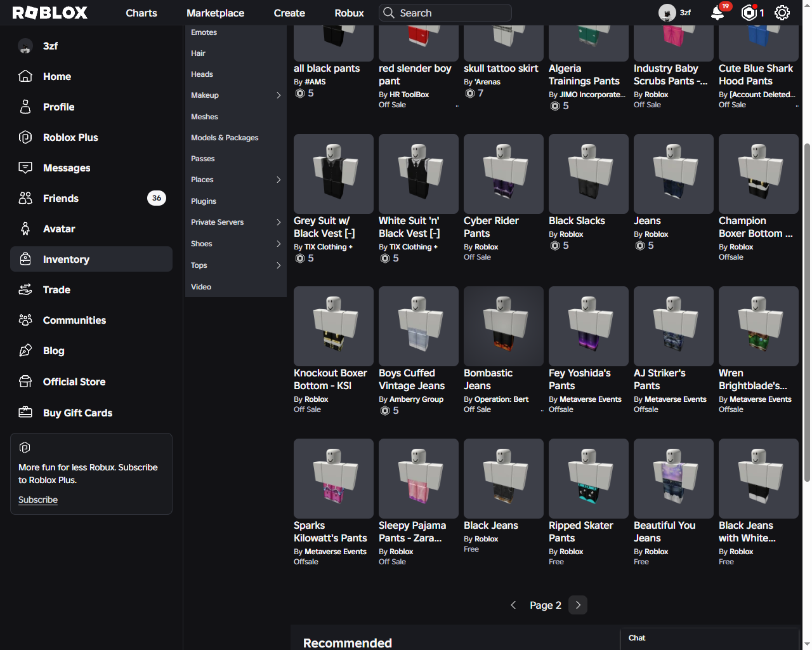Viewport: 812px width, 650px height.
Task: Expand the Private Servers category
Action: click(x=278, y=222)
